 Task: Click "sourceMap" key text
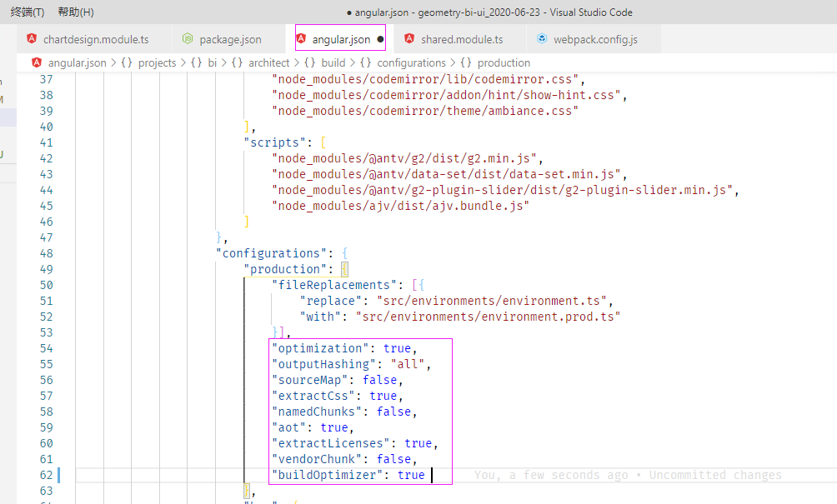[x=309, y=380]
